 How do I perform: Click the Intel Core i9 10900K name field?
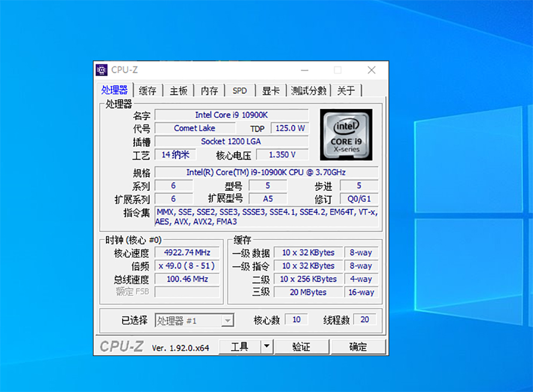tap(231, 115)
